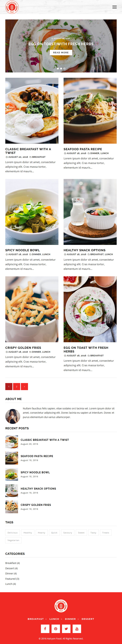
Task: Open the Twitter social icon
Action: pos(66,628)
